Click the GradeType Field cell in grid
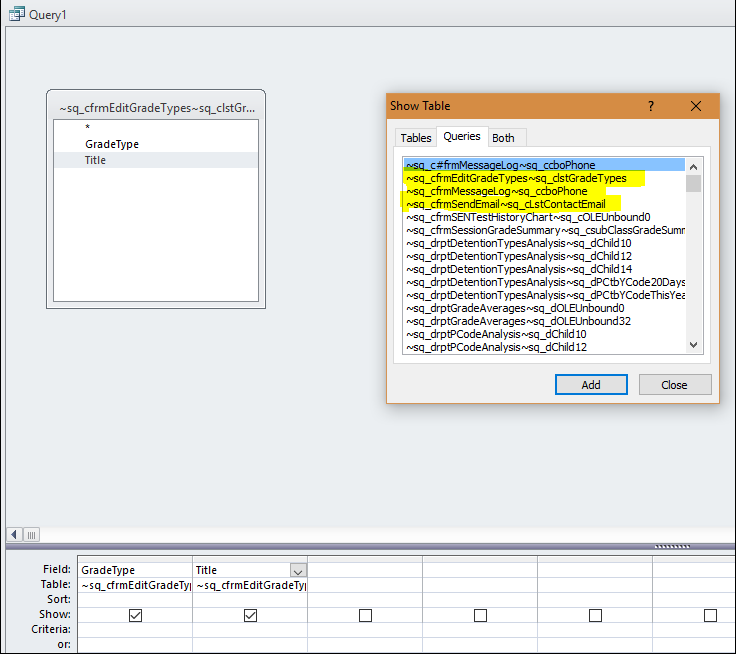Image resolution: width=736 pixels, height=654 pixels. point(135,570)
